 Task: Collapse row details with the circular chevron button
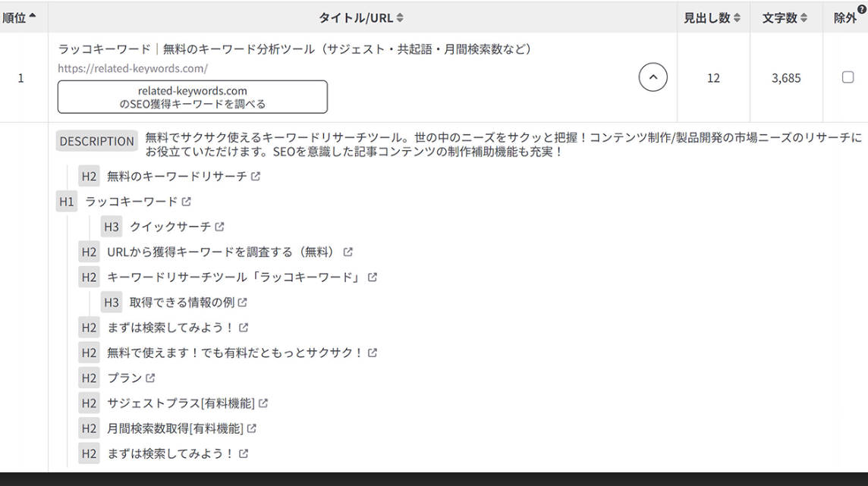pos(653,77)
